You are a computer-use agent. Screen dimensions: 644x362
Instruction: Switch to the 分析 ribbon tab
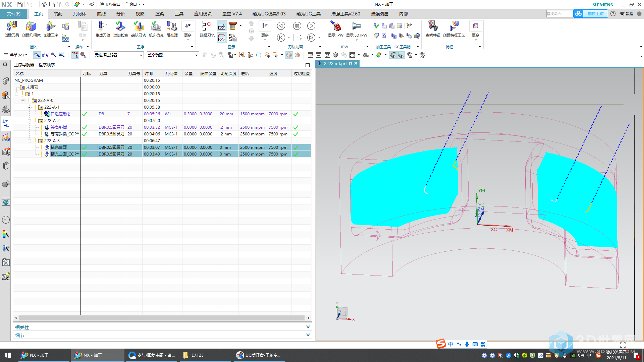coord(121,14)
